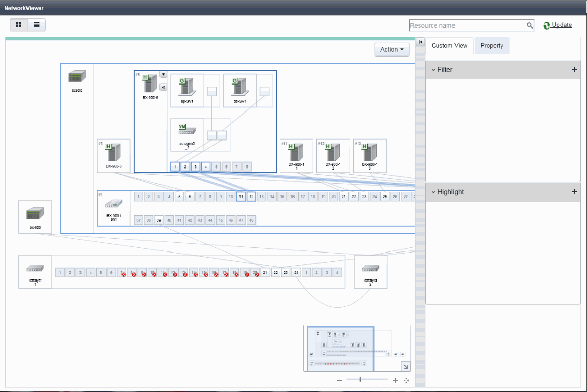Click the db-SV1 guest server icon
587x392 pixels.
coord(239,87)
